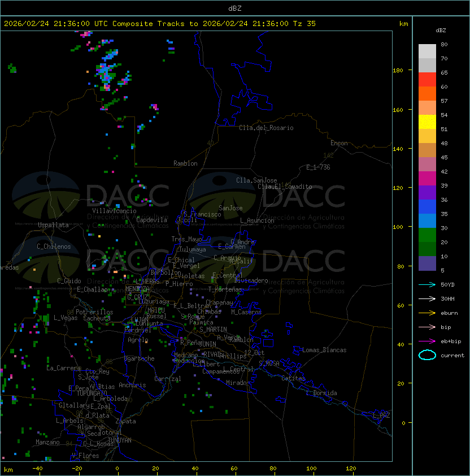The width and height of the screenshot is (470, 476).
Task: Click the 'Catitas' map label
Action: pos(293,378)
